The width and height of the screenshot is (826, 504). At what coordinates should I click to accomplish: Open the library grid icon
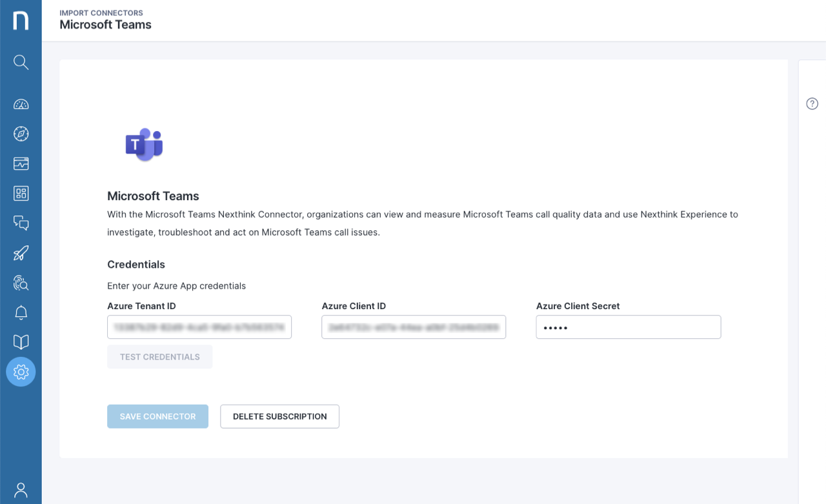coord(21,193)
